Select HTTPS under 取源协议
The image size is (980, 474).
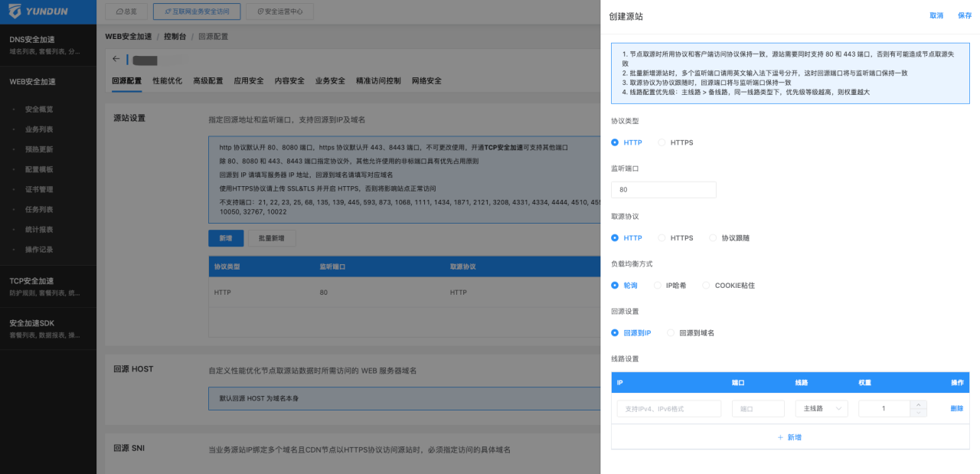pyautogui.click(x=675, y=238)
